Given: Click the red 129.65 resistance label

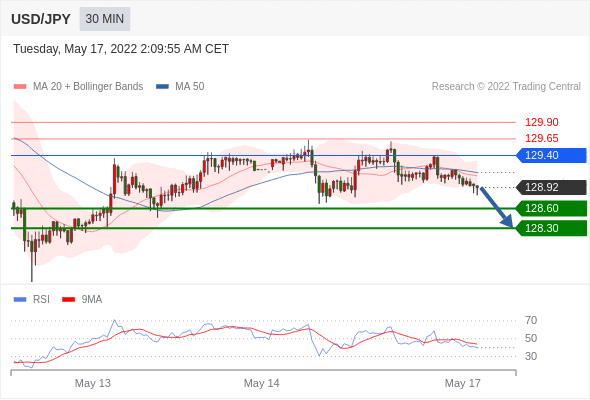Looking at the screenshot, I should pos(541,138).
